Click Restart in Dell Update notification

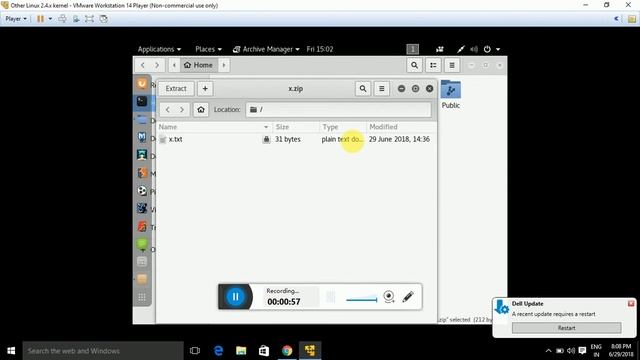[567, 328]
